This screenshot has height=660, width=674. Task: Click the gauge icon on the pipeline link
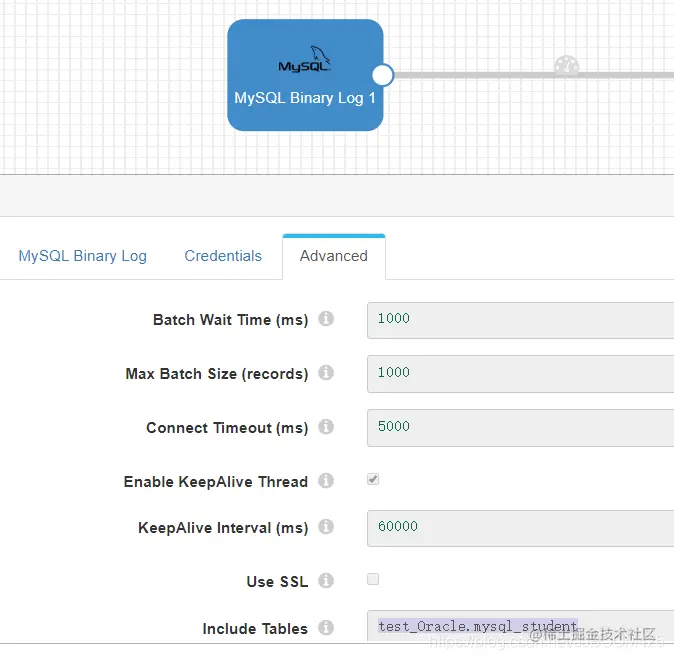566,66
